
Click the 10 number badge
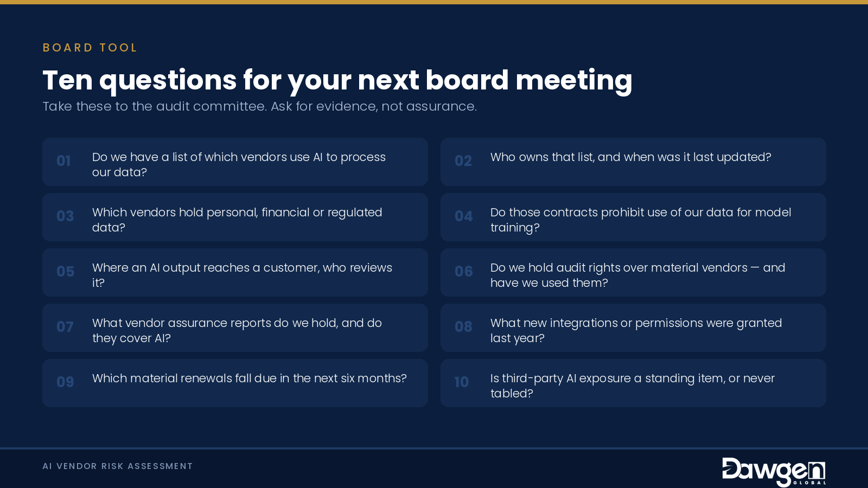(x=462, y=382)
